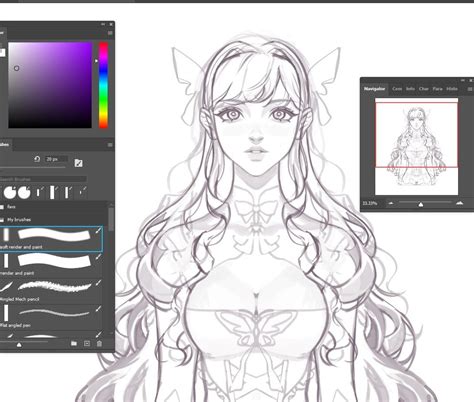This screenshot has height=402, width=474.
Task: Switch to the Para tab
Action: coord(437,89)
